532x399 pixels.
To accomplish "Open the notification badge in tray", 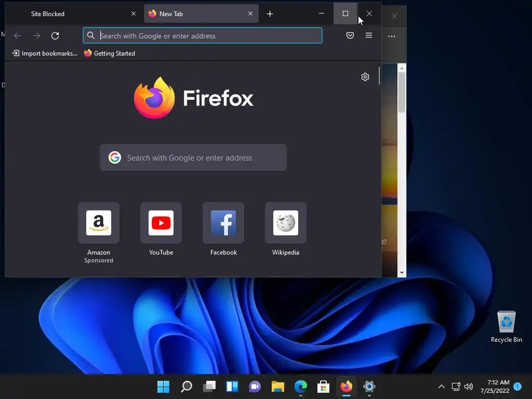I will pos(517,387).
